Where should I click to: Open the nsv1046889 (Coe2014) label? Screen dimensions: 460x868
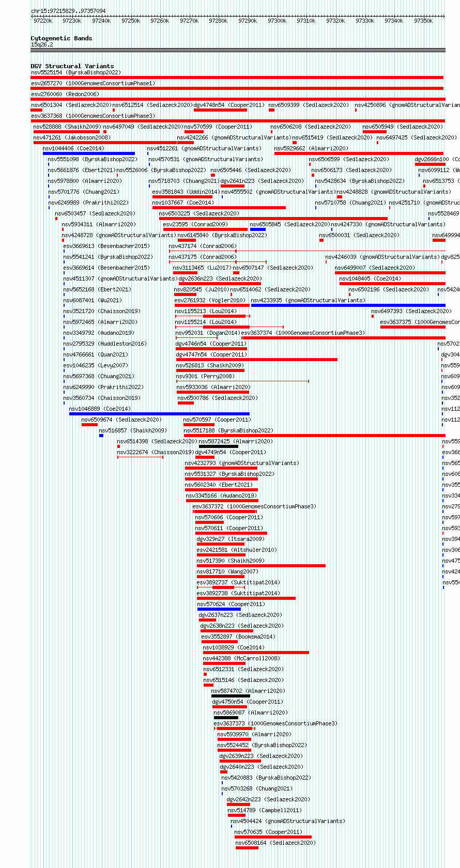coord(100,409)
